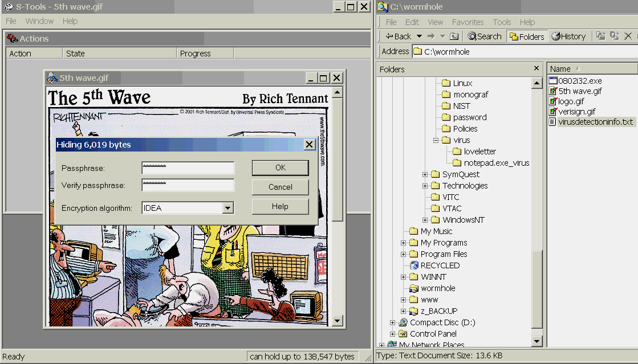The image size is (638, 364).
Task: Expand the Technologies folder
Action: [x=425, y=186]
